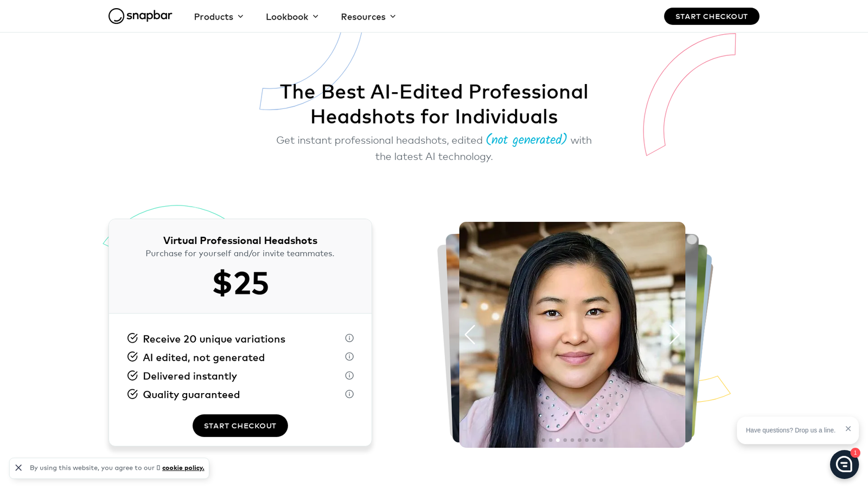This screenshot has width=868, height=488.
Task: Open the cookie policy link
Action: (183, 468)
